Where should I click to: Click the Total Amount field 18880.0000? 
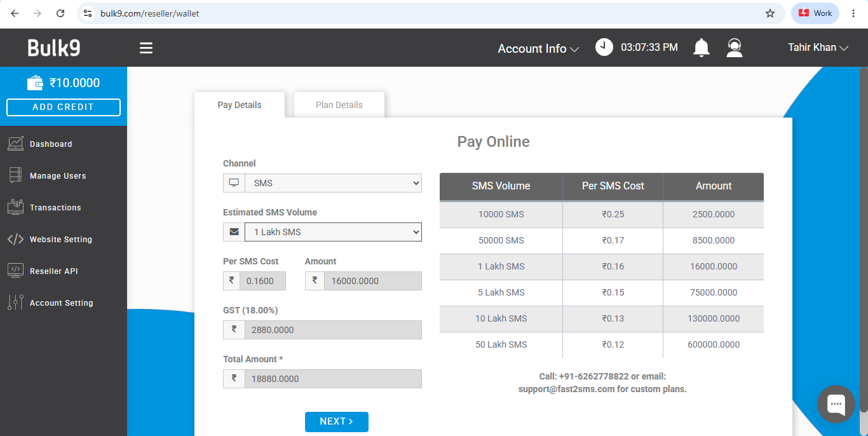coord(333,379)
